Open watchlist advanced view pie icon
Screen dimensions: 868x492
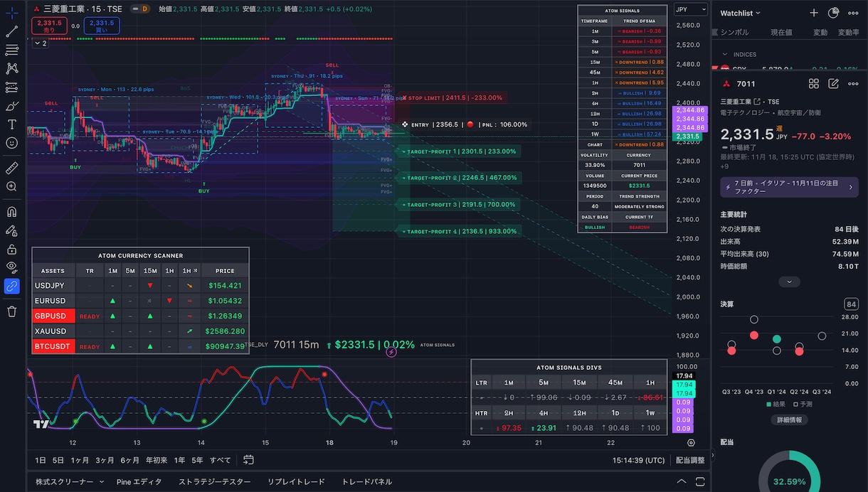point(834,13)
